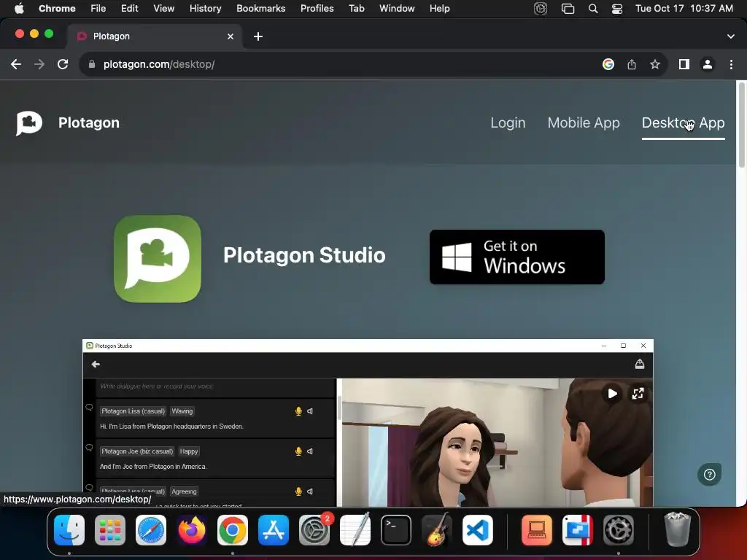Click the Plotagon logo icon in header
The width and height of the screenshot is (747, 560).
point(29,123)
